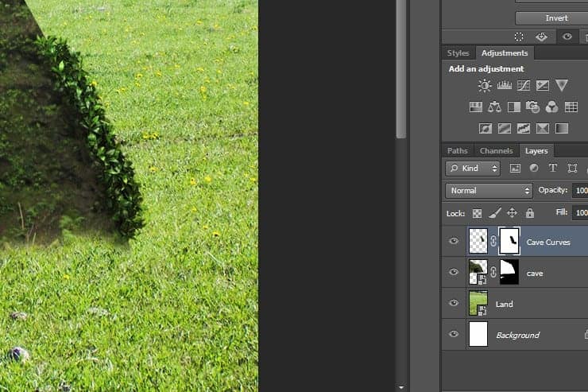Screen dimensions: 588x392
Task: Select the Land layer thumbnail
Action: coord(478,303)
